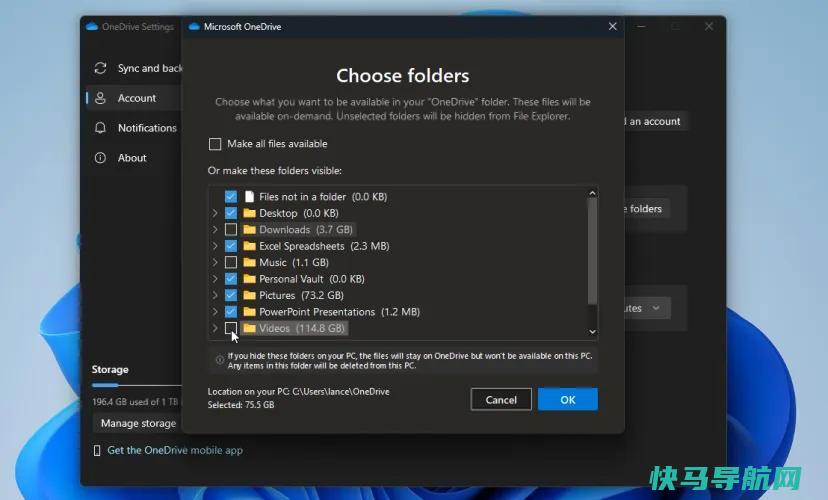The image size is (828, 500).
Task: Click the Excel Spreadsheets folder icon
Action: 250,246
